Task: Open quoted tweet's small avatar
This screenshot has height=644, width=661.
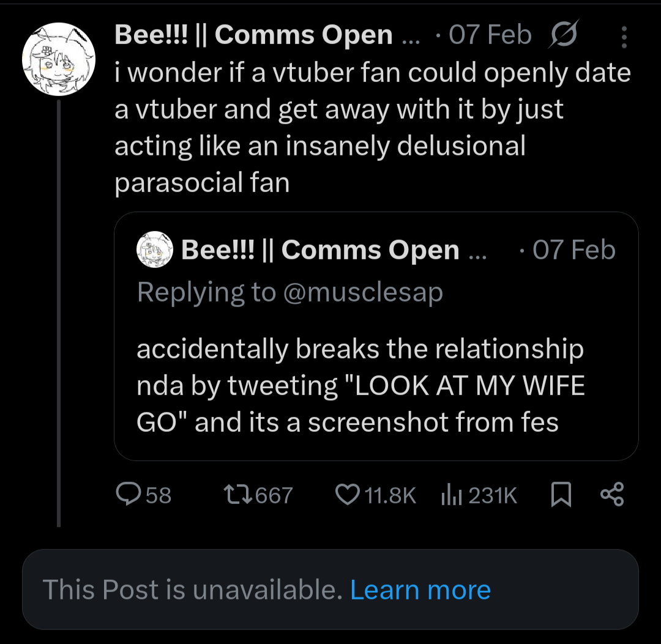Action: pyautogui.click(x=155, y=250)
